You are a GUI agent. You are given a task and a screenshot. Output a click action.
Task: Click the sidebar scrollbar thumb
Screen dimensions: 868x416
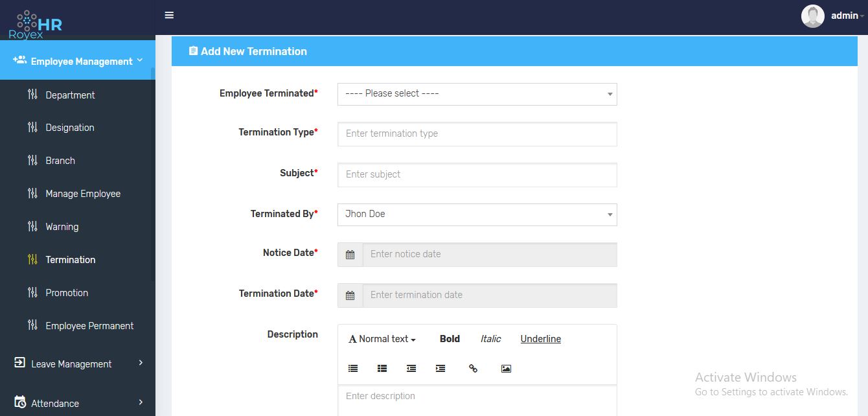(153, 174)
